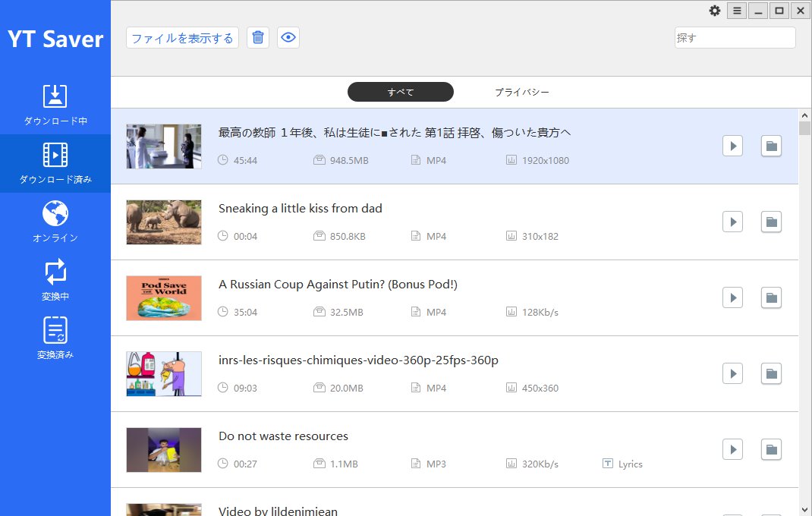Play inrs-les-risques-chimiques video
Viewport: 812px width, 516px height.
click(733, 373)
